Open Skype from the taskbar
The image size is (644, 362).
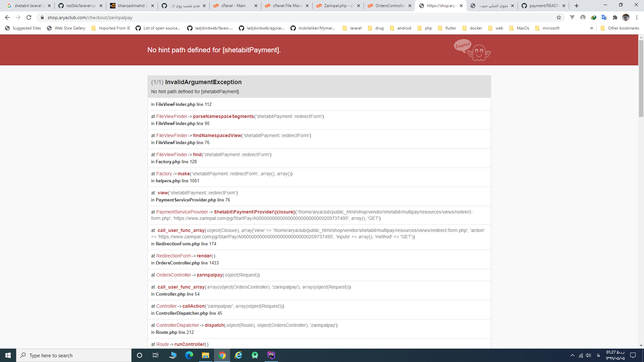173,355
